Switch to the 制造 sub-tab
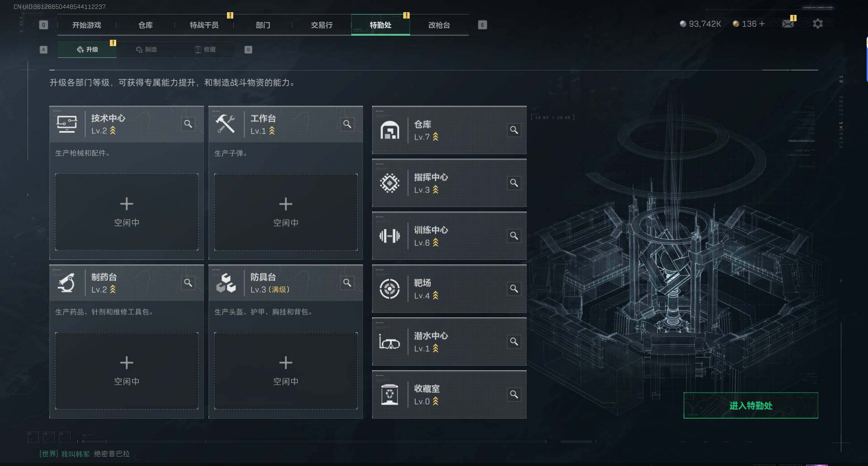This screenshot has height=466, width=868. tap(146, 49)
